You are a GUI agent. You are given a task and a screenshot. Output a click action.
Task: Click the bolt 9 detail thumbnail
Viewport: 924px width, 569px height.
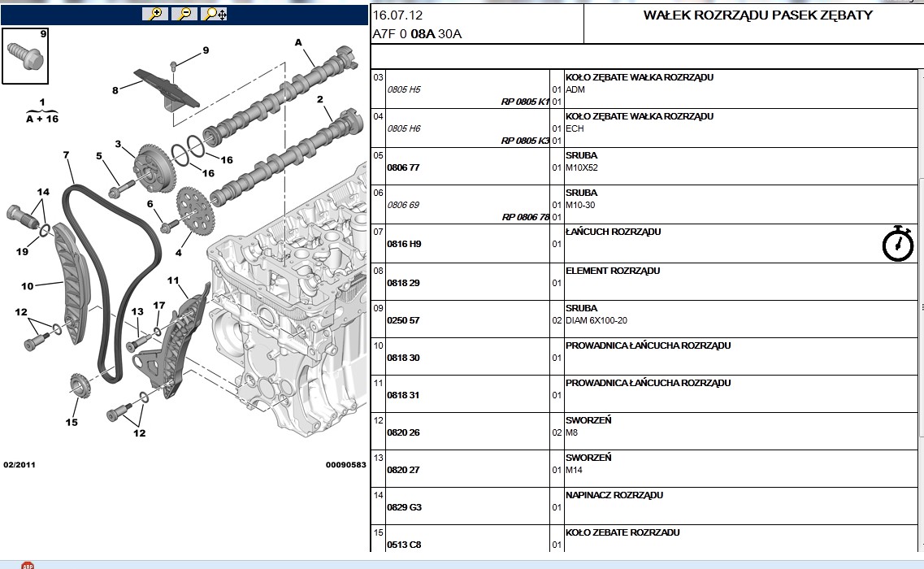[x=25, y=55]
